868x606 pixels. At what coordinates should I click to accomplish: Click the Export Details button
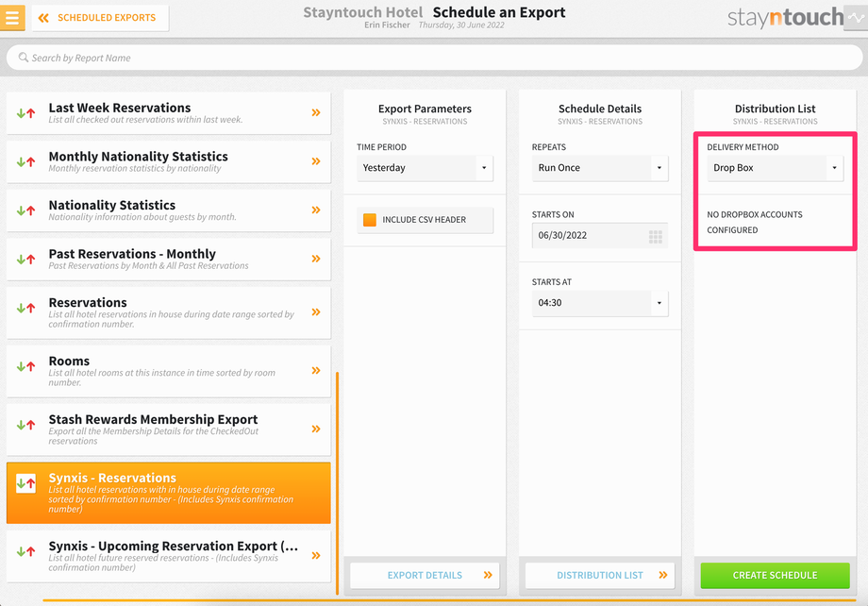pos(426,576)
